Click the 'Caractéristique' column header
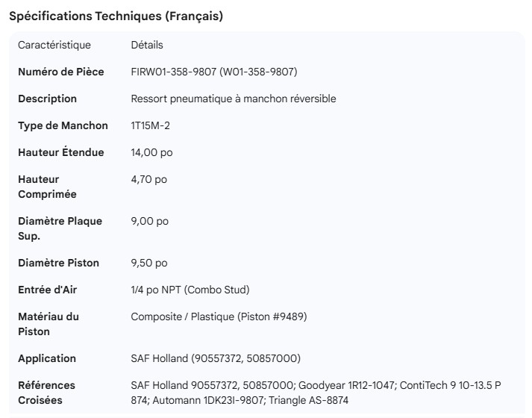The image size is (532, 418). (54, 45)
